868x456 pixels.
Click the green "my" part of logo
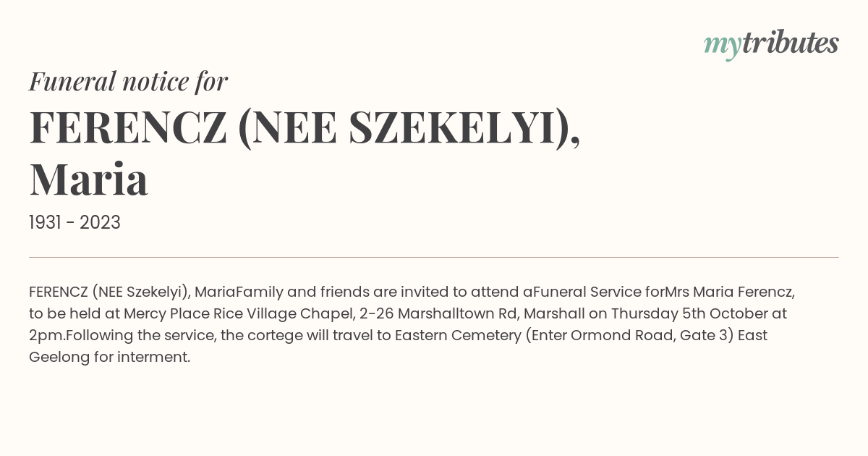click(x=723, y=47)
